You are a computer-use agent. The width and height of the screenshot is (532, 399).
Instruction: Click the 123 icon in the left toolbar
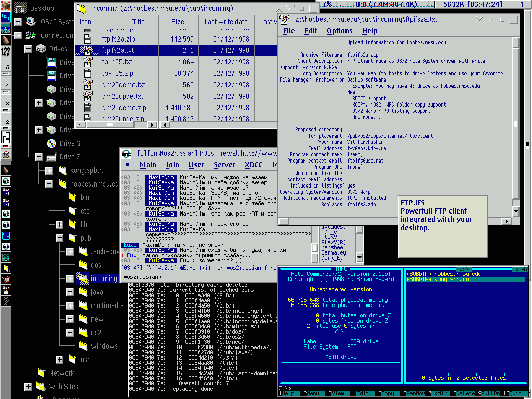pos(5,51)
